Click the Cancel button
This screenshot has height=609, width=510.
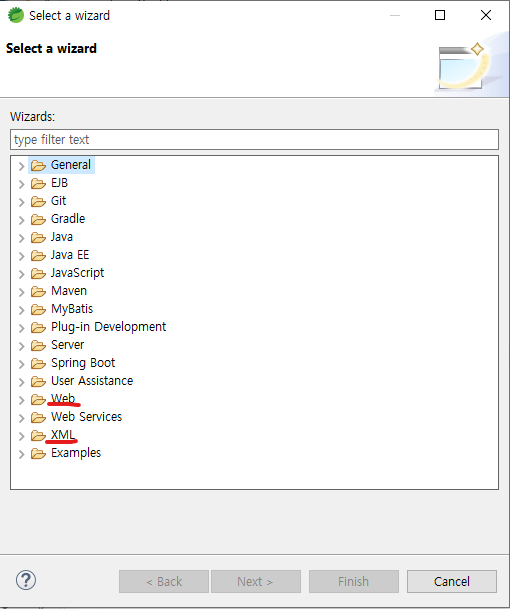click(452, 581)
